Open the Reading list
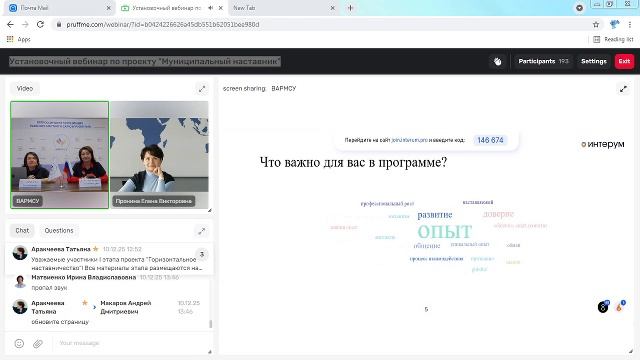Viewport: 640px width, 360px height. tap(613, 39)
